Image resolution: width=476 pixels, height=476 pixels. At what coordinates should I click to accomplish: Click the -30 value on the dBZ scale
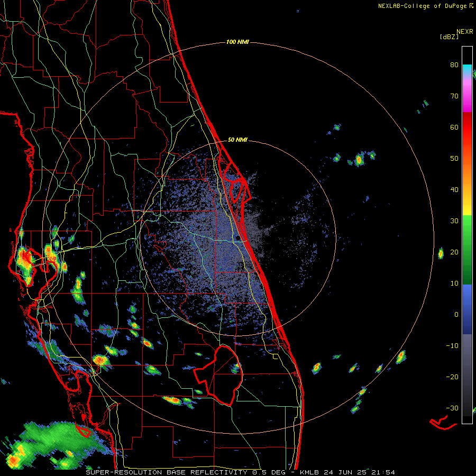coord(452,408)
